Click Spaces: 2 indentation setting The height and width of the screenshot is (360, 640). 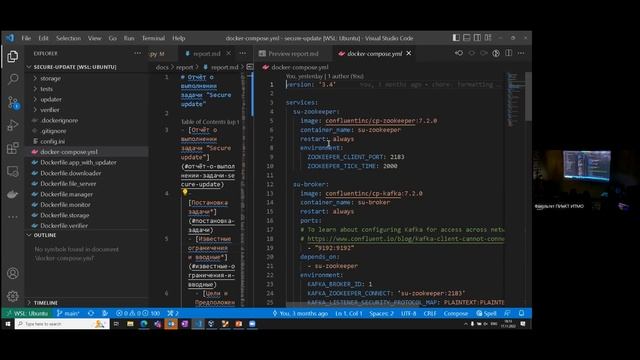click(381, 313)
